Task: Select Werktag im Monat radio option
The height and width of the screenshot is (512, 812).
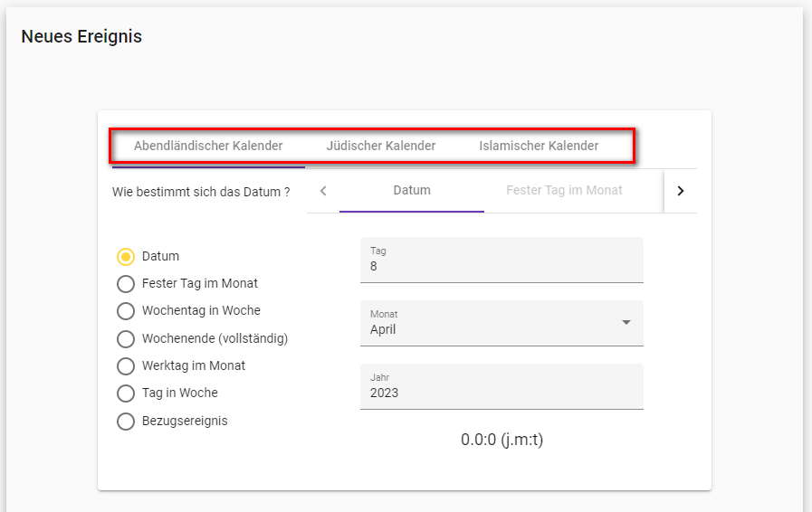Action: pos(126,366)
